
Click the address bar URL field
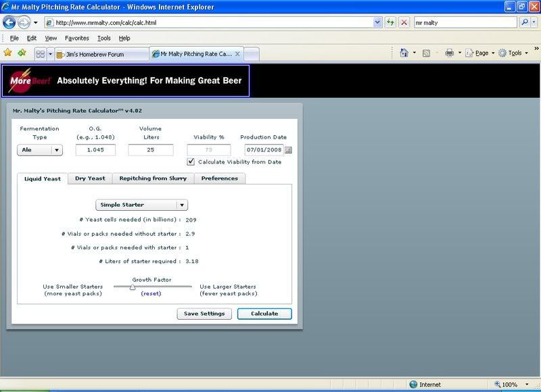(209, 23)
